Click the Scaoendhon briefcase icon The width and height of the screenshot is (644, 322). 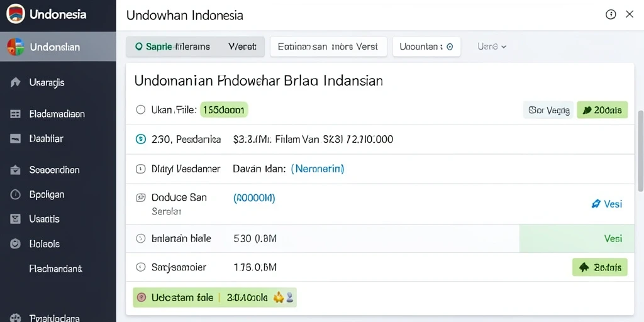(x=15, y=170)
